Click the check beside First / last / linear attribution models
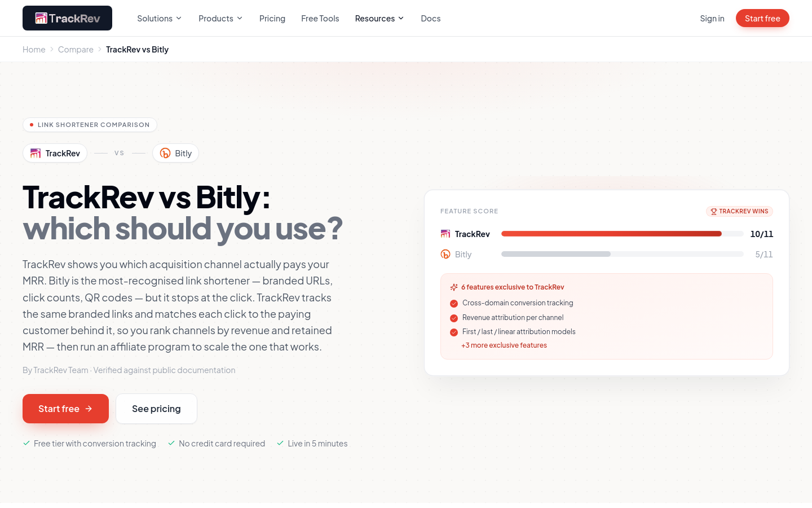The height and width of the screenshot is (508, 812). click(x=454, y=332)
